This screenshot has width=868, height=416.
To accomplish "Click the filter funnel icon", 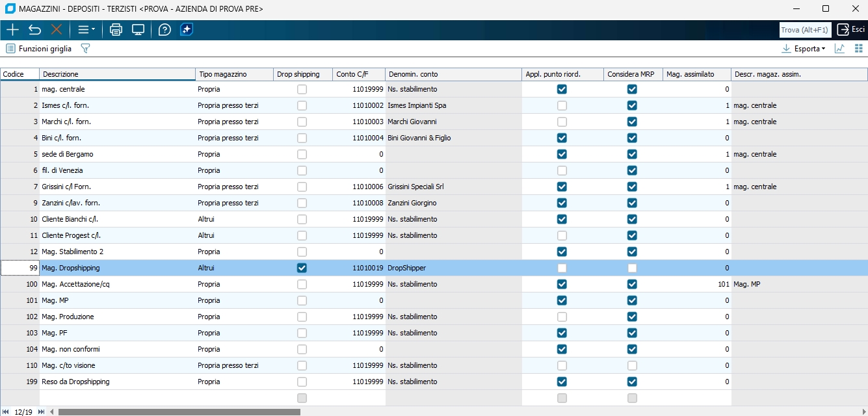I will pos(85,49).
